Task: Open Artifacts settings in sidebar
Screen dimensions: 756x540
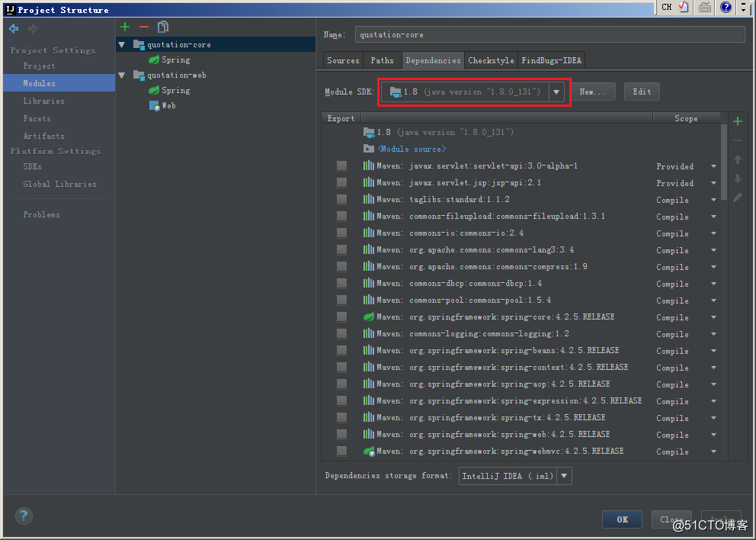Action: click(44, 136)
